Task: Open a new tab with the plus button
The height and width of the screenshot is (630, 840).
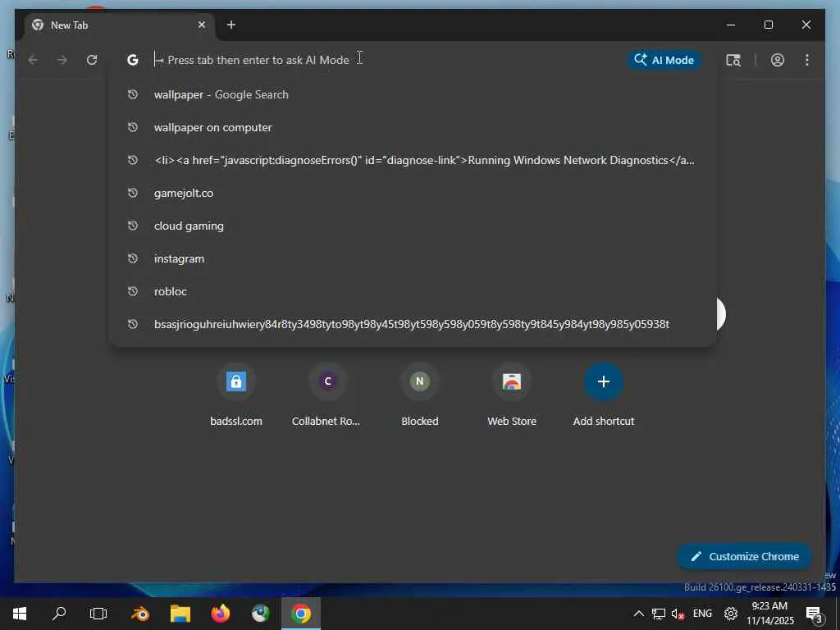Action: [231, 25]
